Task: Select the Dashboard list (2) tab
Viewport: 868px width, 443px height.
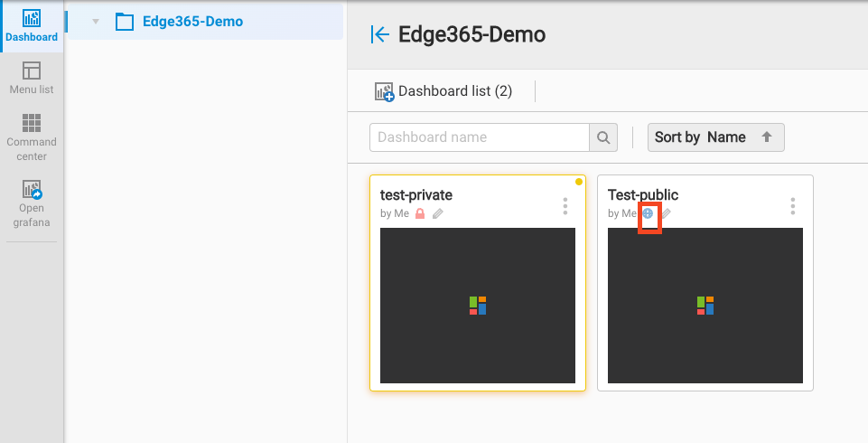Action: [x=454, y=91]
